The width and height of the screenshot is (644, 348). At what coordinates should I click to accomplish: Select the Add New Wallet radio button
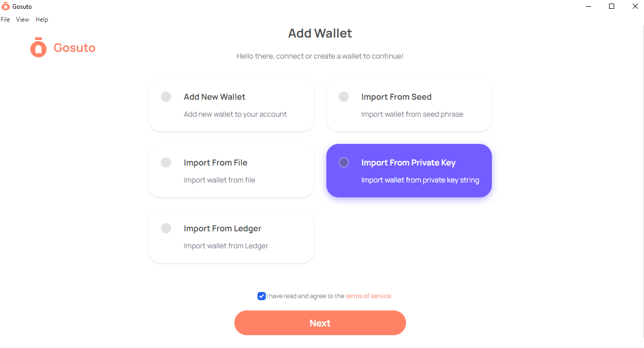(165, 97)
